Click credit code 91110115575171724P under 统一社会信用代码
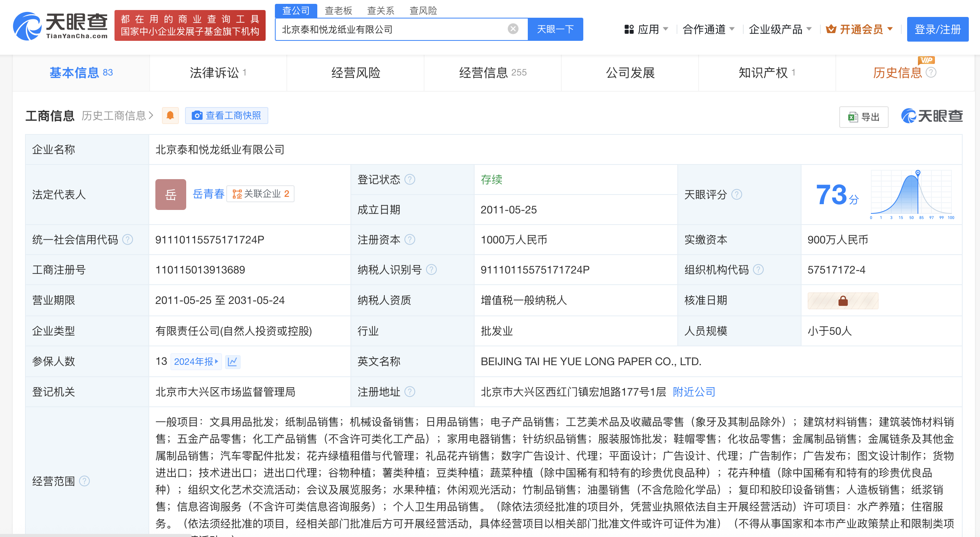Screen dimensions: 980x537 (x=210, y=240)
